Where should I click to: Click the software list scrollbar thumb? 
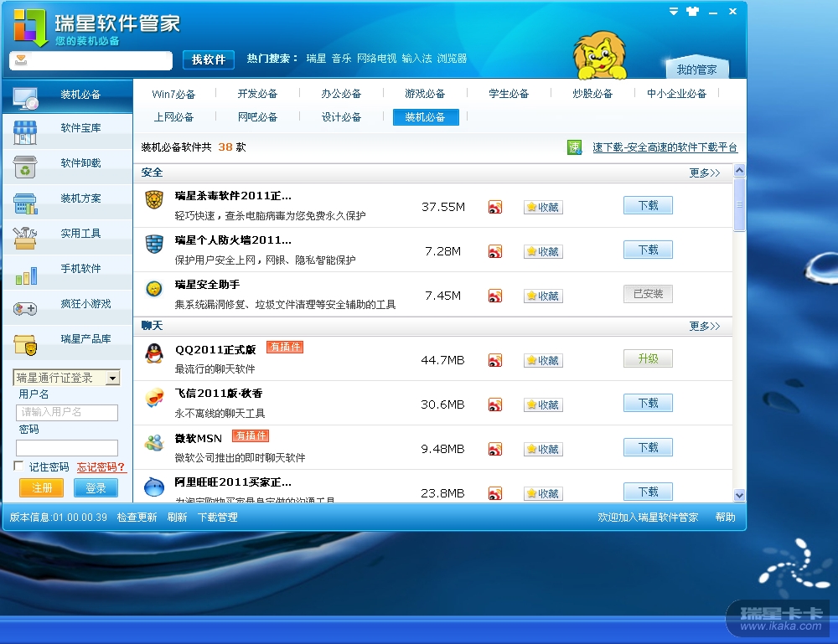(740, 204)
